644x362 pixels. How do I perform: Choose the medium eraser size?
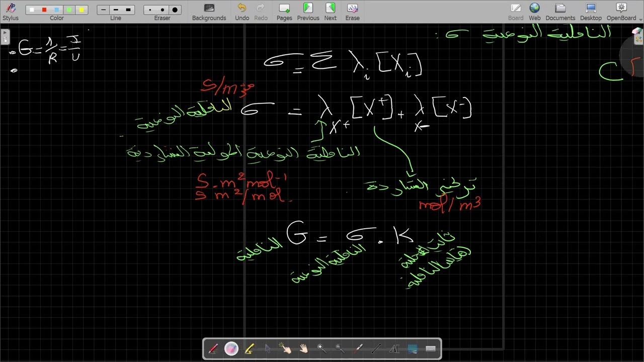pos(162,10)
